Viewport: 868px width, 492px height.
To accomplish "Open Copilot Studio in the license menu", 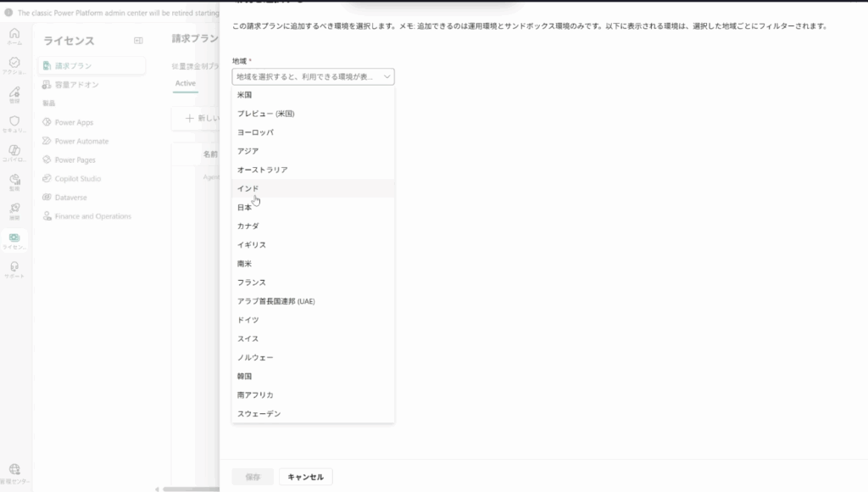I will (77, 178).
